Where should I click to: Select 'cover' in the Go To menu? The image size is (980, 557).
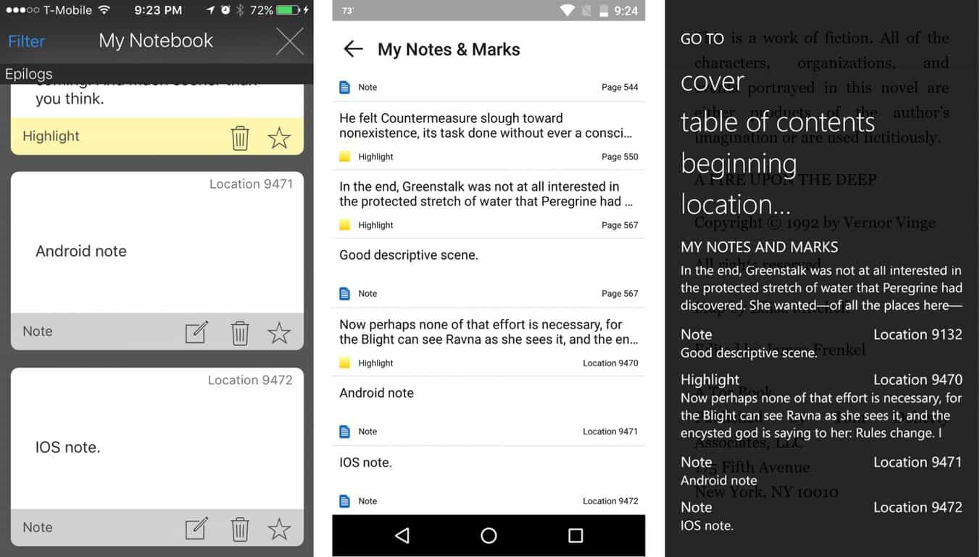point(712,82)
